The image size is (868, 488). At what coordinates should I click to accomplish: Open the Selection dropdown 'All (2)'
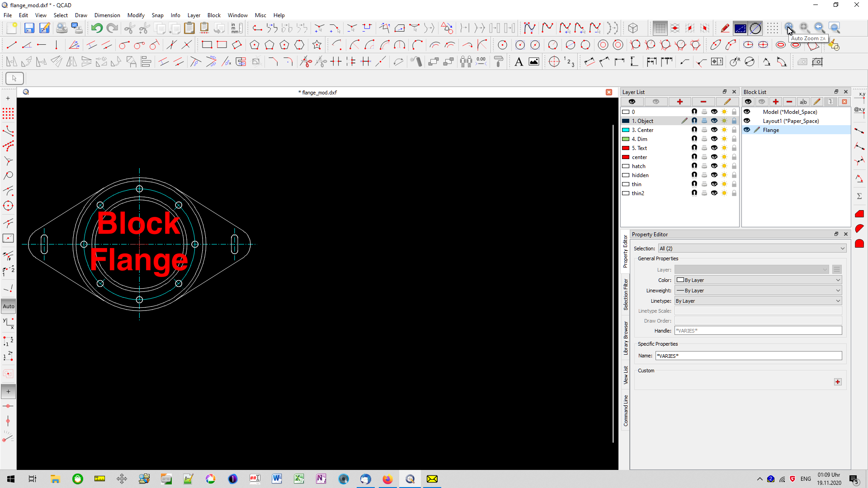coord(752,249)
